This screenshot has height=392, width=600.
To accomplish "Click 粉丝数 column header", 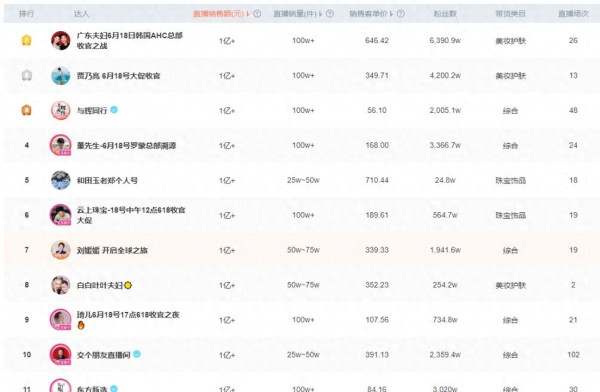I will pos(445,14).
